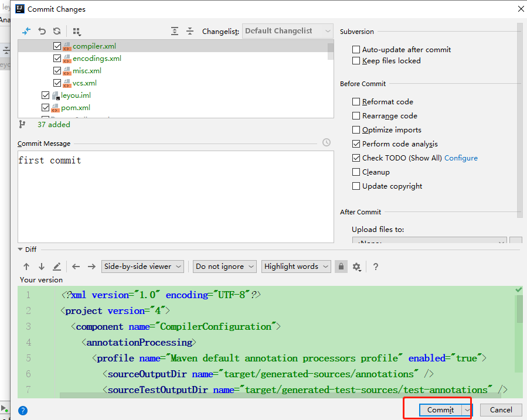Uncheck Perform code analysis
This screenshot has width=527, height=420.
pyautogui.click(x=356, y=144)
